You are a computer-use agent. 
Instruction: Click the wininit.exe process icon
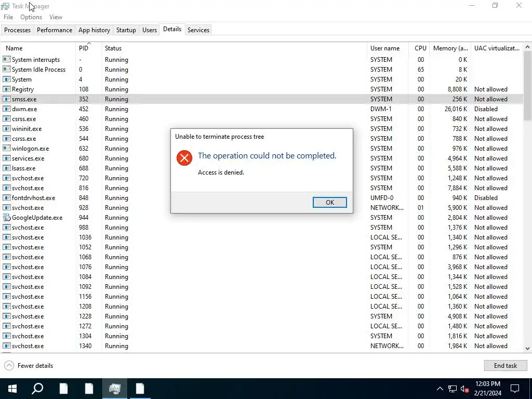pyautogui.click(x=6, y=129)
